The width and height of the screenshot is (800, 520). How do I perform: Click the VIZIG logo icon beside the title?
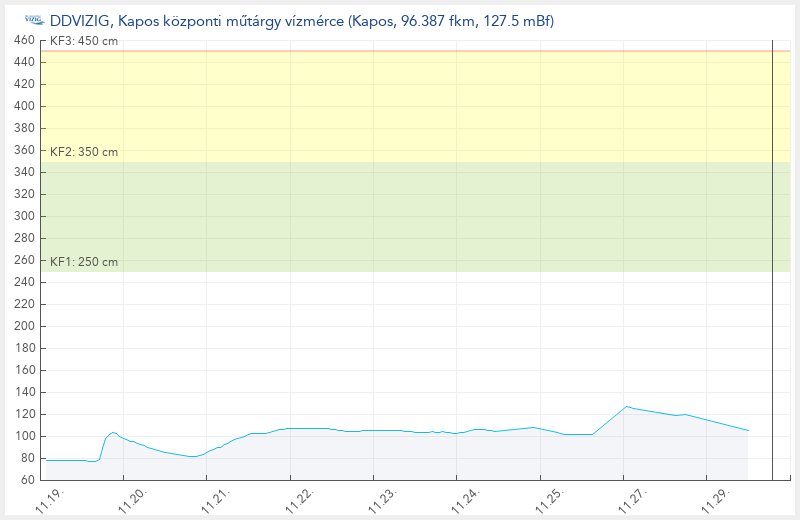coord(34,21)
